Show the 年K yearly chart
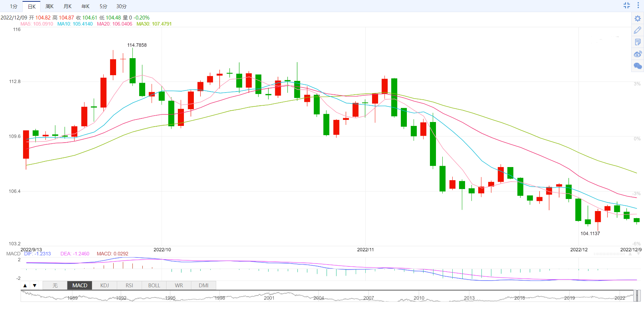 (86, 6)
